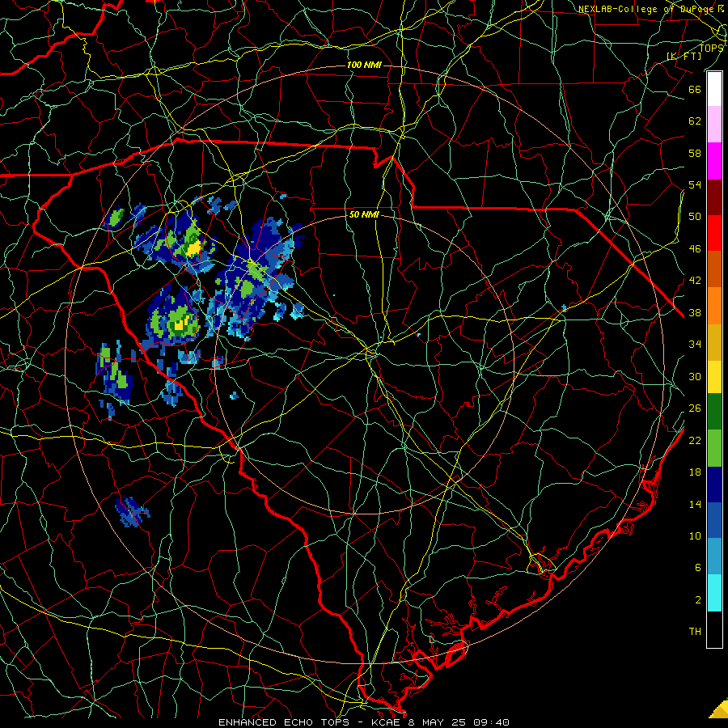728x728 pixels.
Task: Click the '50 NMI' range ring label
Action: [364, 214]
